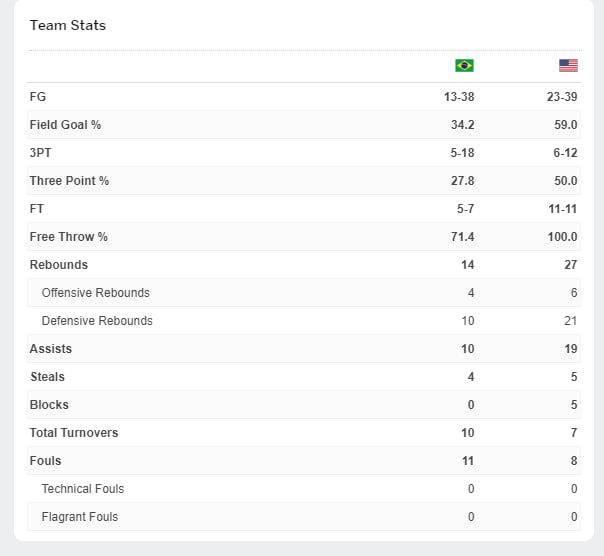
Task: Click the Team Stats heading
Action: 68,25
